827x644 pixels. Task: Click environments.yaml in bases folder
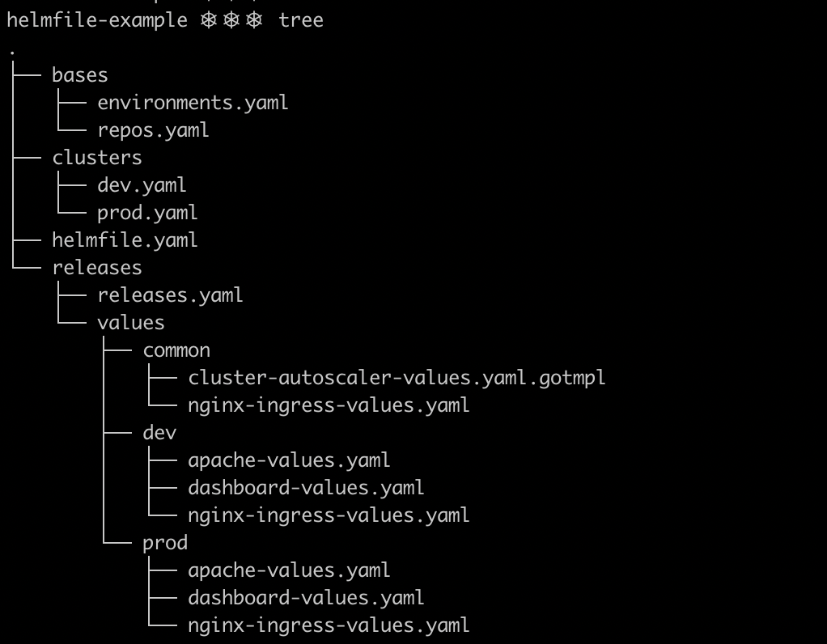point(193,102)
